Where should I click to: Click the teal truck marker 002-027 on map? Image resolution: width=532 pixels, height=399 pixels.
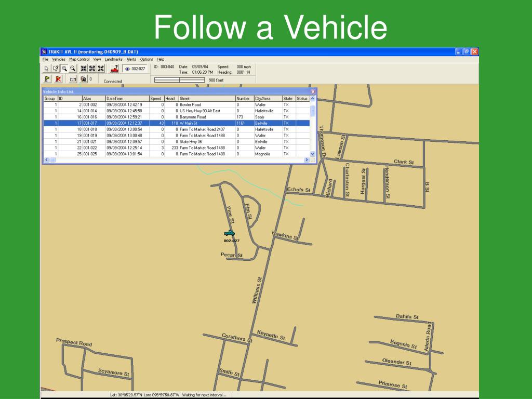click(229, 233)
